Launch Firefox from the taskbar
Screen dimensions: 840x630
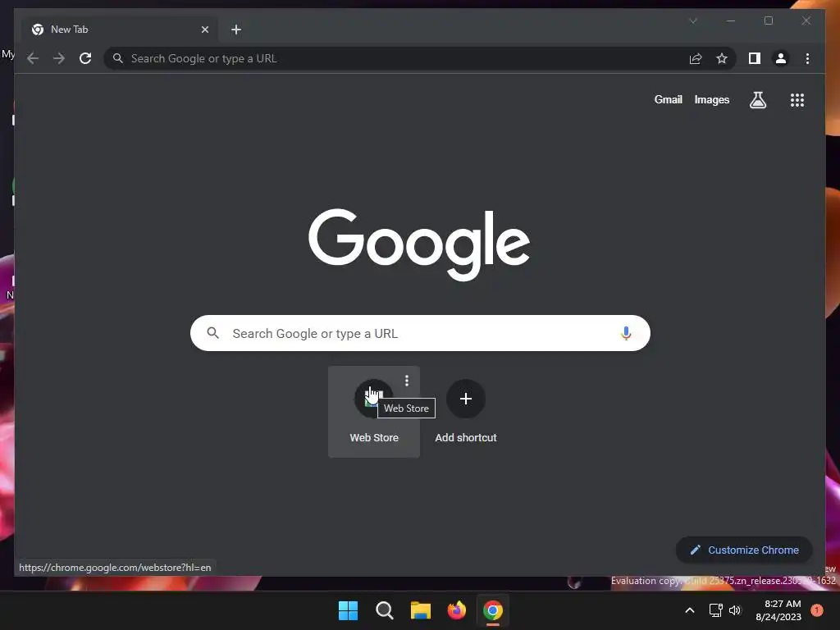click(x=456, y=610)
